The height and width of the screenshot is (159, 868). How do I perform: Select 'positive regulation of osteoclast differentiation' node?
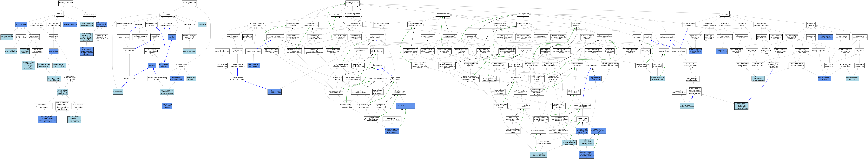[x=392, y=131]
